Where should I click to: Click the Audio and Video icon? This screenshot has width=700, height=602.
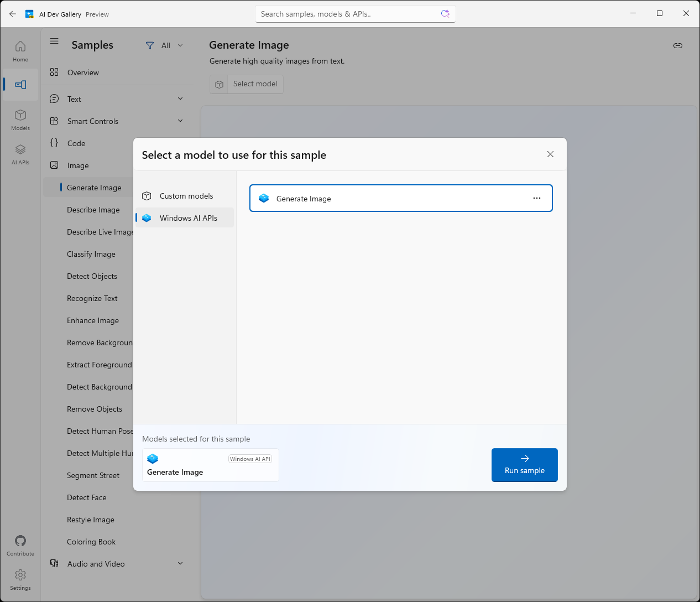tap(54, 563)
